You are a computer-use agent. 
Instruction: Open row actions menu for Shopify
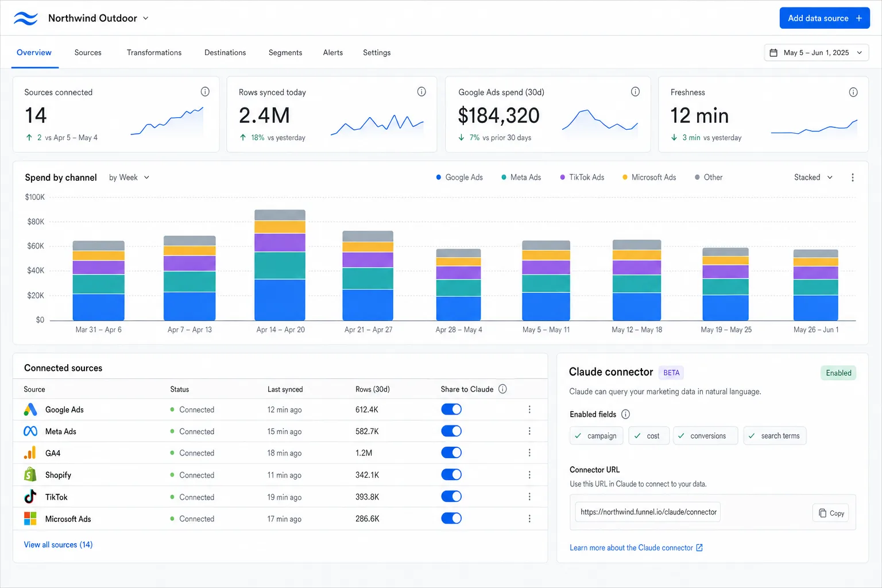click(529, 475)
